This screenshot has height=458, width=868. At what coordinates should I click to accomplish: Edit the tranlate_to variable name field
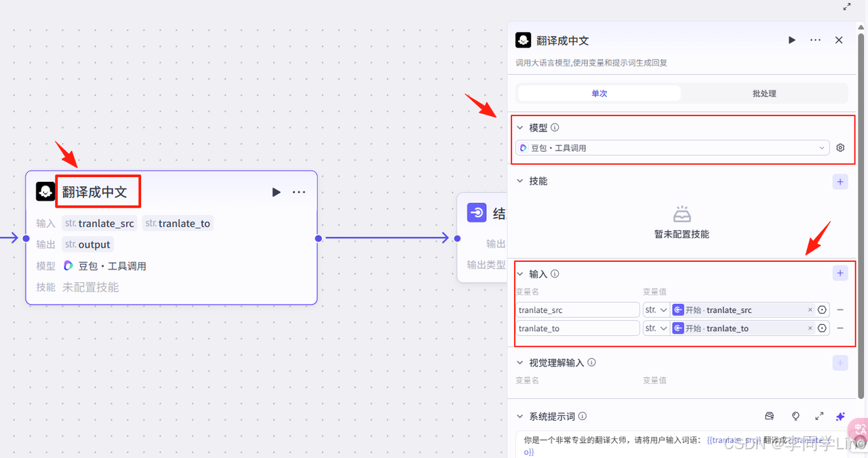[x=578, y=328]
